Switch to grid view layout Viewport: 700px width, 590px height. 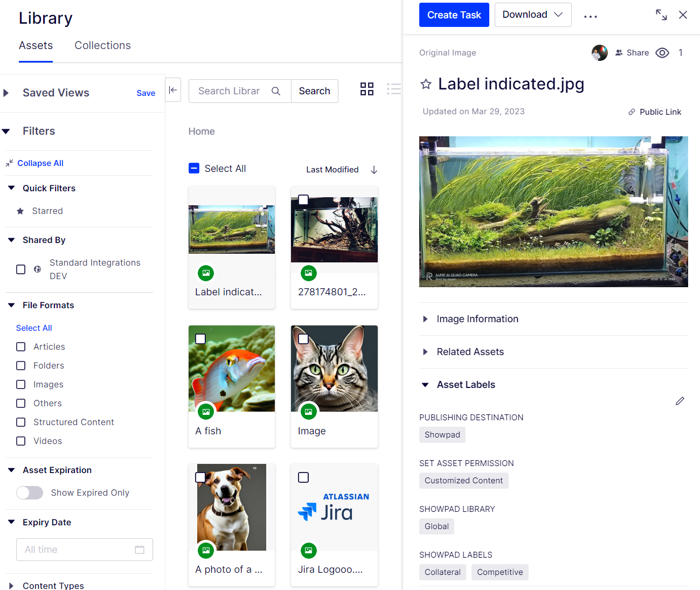[x=367, y=89]
